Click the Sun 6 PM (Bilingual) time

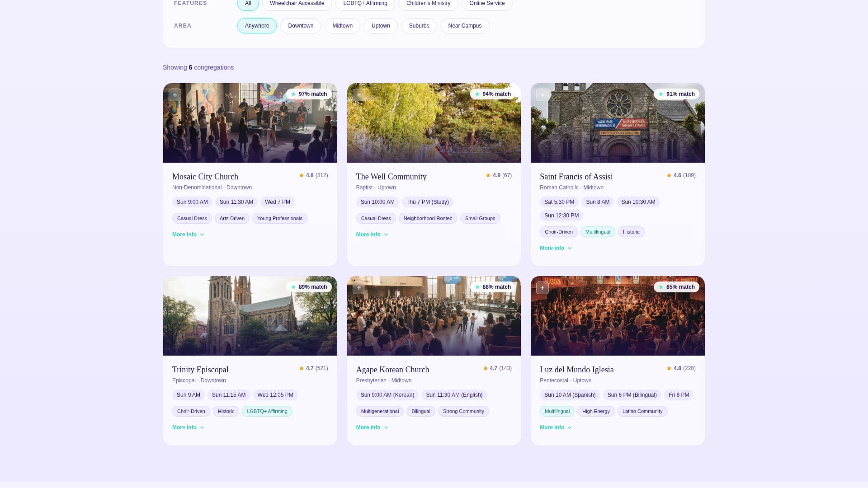pyautogui.click(x=632, y=395)
